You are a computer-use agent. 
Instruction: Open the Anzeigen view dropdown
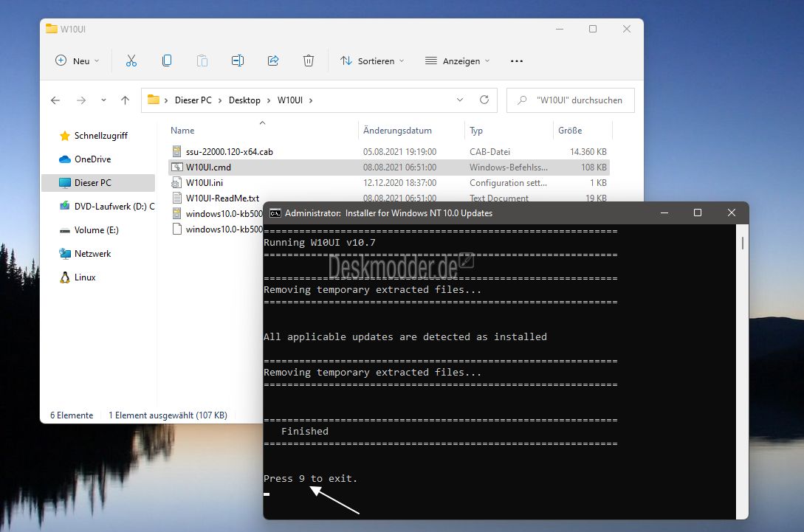[457, 61]
